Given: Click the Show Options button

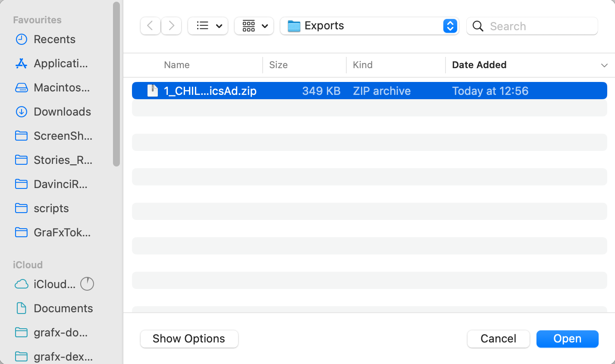Looking at the screenshot, I should (x=189, y=339).
